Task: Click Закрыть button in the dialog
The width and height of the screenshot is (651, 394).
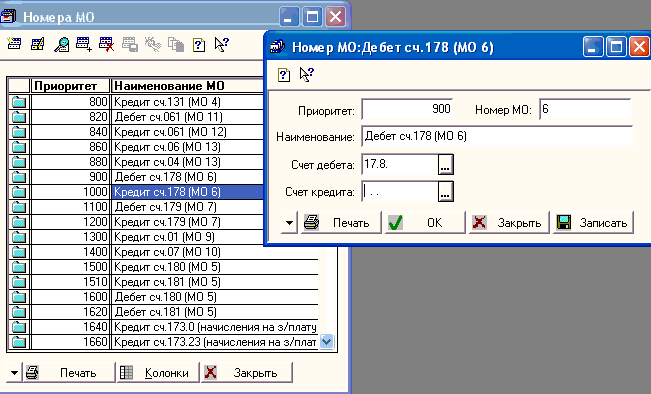Action: tap(509, 223)
